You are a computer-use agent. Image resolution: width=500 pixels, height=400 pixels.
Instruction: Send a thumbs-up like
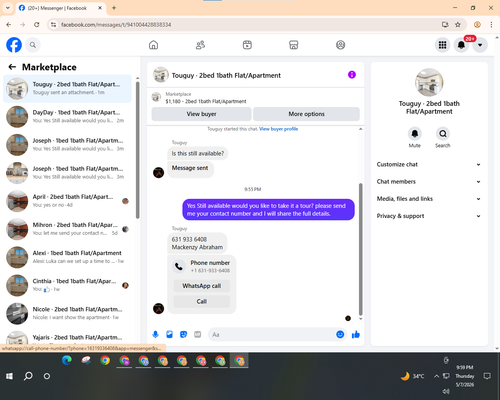(356, 334)
